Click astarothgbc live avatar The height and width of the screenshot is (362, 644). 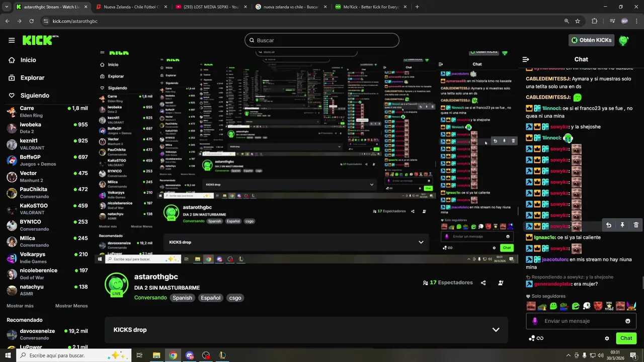(x=116, y=285)
